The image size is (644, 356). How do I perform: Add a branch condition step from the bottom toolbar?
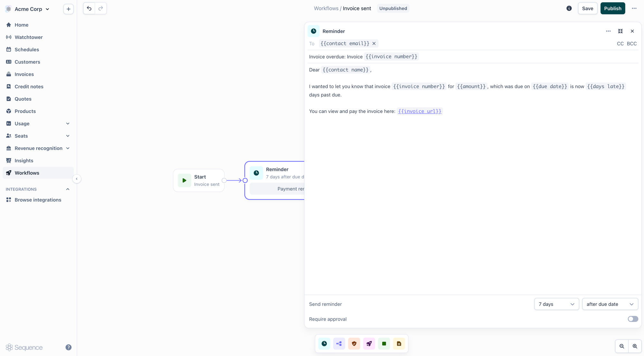pyautogui.click(x=339, y=344)
